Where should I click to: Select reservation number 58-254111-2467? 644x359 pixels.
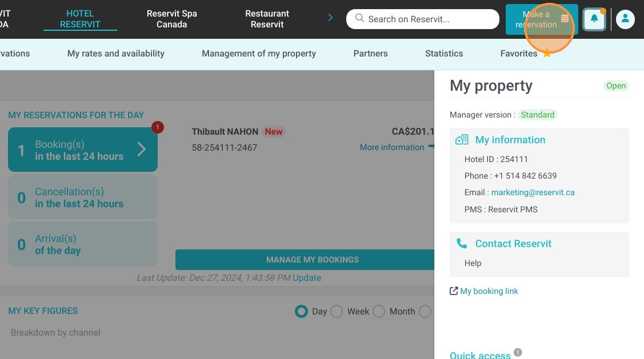pos(224,148)
